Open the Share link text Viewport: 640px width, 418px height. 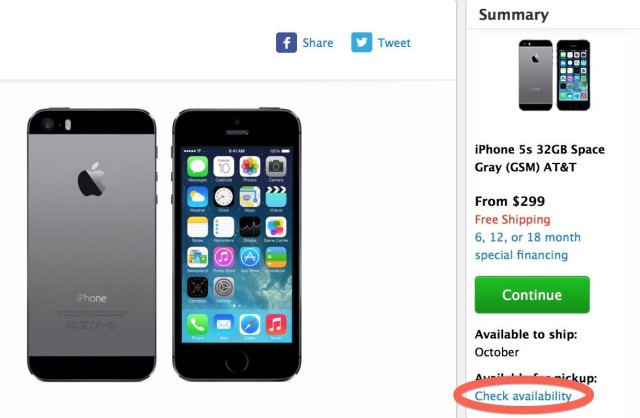pos(318,43)
